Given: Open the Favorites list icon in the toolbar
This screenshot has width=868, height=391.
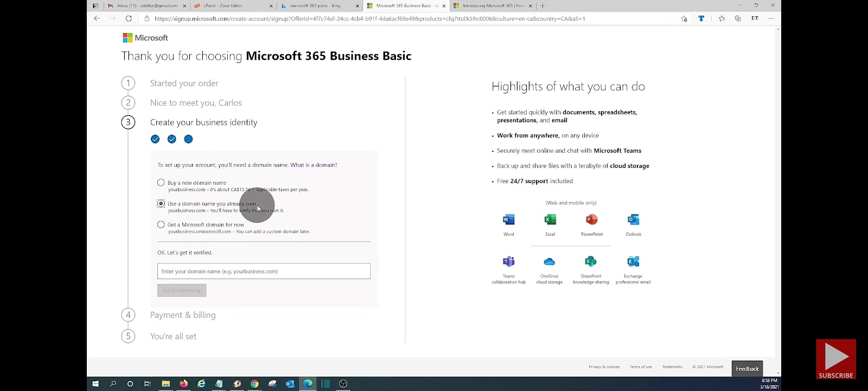Looking at the screenshot, I should click(x=722, y=18).
